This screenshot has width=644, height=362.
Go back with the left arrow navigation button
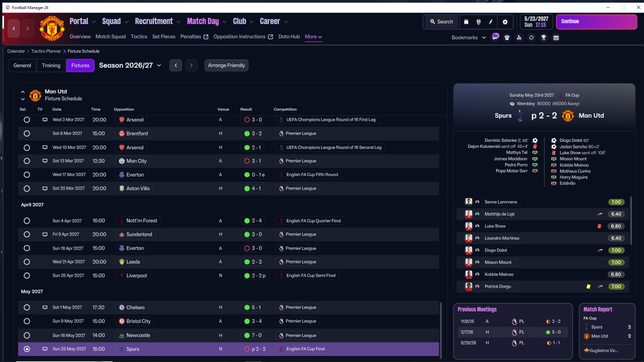(x=14, y=29)
